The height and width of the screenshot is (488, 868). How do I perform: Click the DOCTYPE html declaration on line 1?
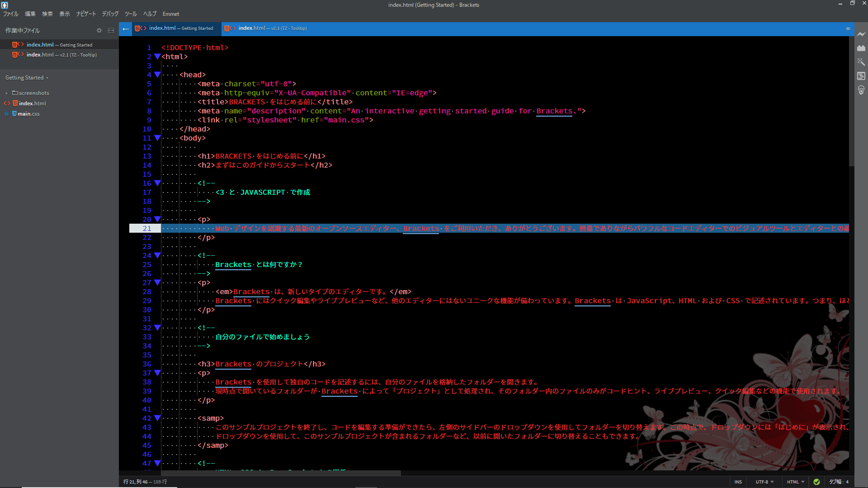click(x=195, y=48)
